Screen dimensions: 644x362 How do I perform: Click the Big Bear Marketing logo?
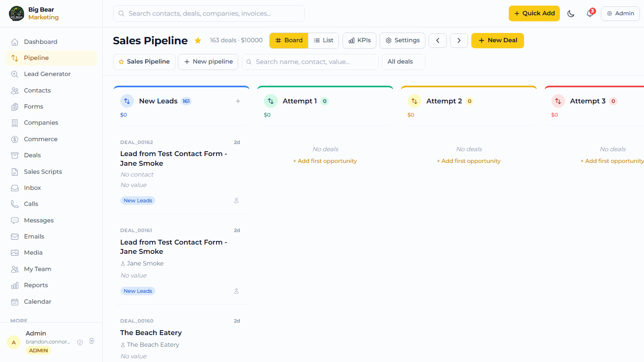17,13
